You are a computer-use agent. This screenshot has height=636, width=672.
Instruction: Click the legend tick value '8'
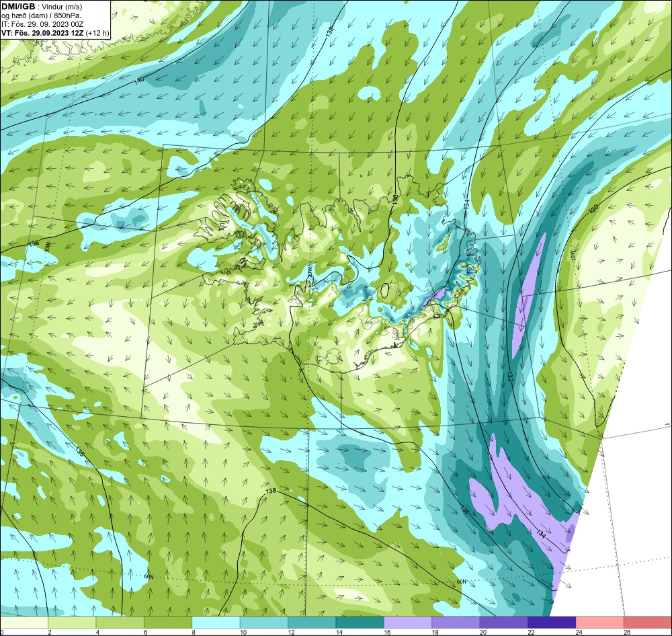tap(194, 632)
